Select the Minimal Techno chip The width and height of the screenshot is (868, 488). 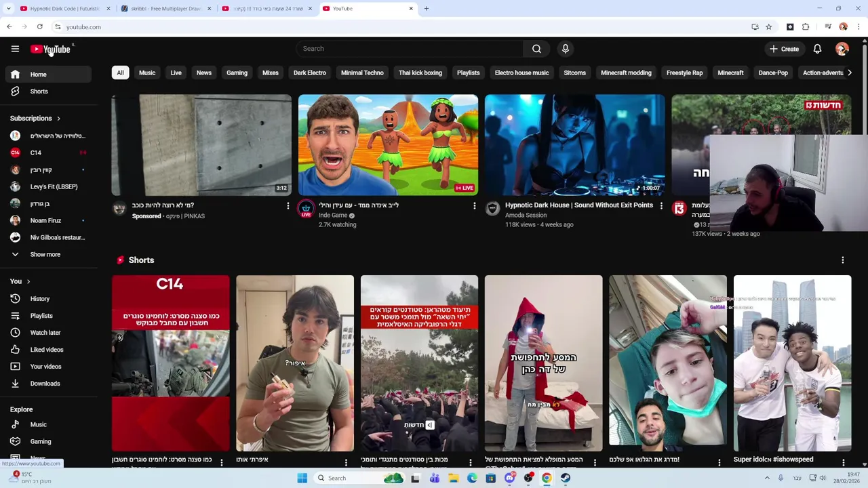362,73
